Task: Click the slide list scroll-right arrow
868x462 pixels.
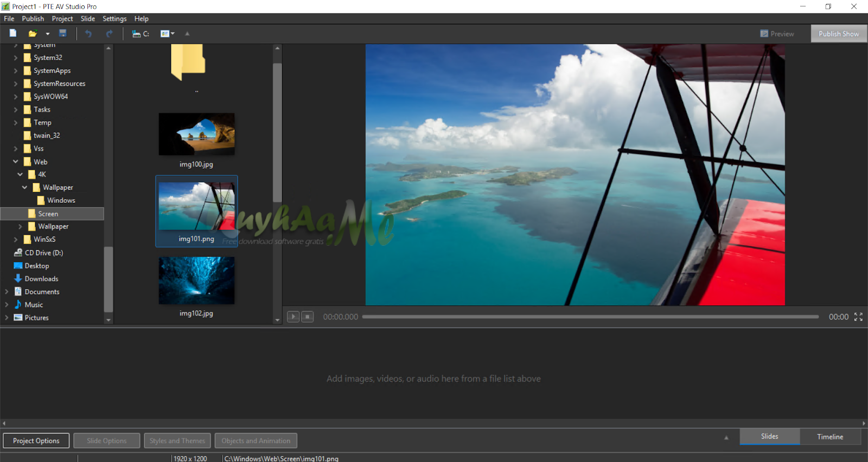Action: point(864,424)
